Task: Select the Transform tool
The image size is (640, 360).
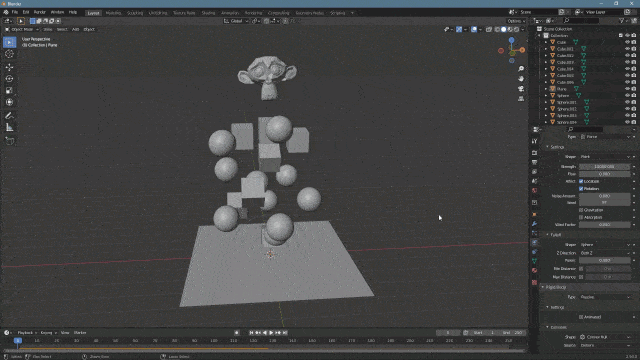Action: 10,102
